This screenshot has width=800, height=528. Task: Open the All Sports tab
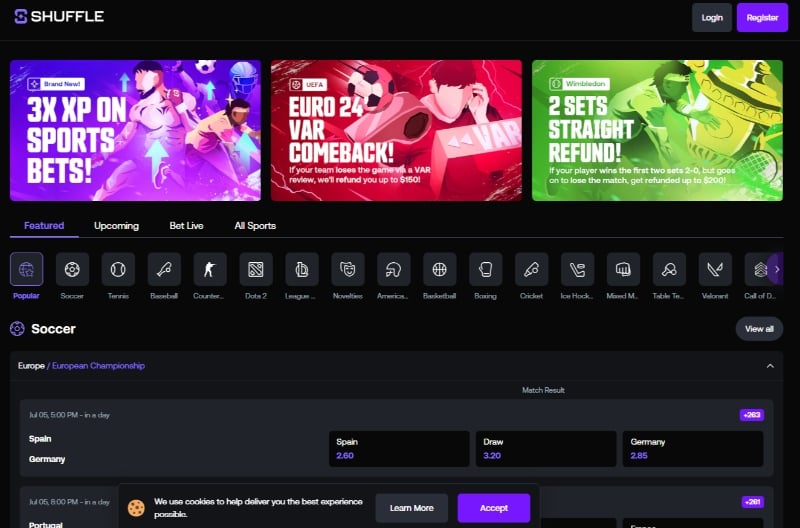pos(255,225)
